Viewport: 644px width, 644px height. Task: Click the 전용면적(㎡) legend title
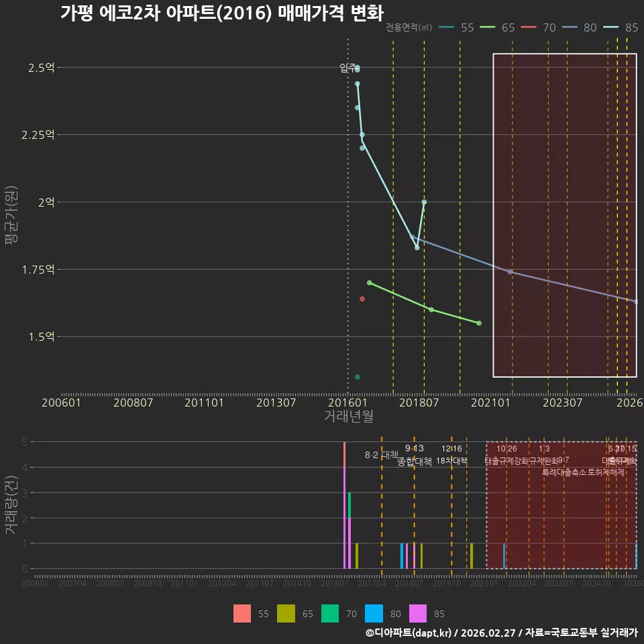pyautogui.click(x=409, y=27)
